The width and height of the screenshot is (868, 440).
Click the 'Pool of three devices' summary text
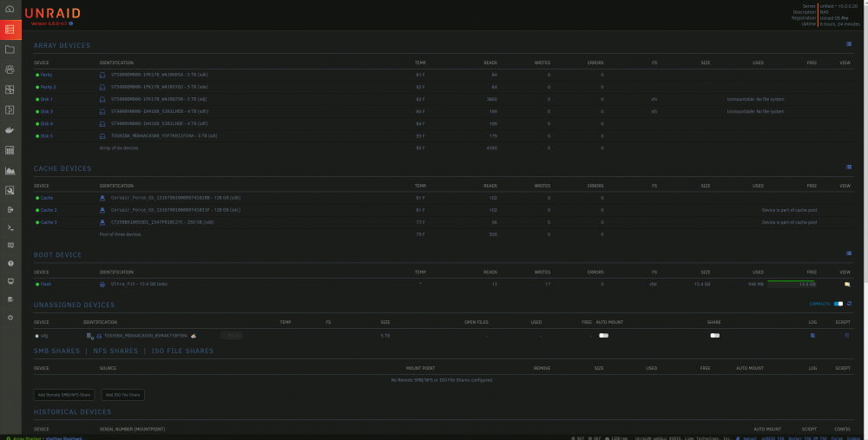pyautogui.click(x=120, y=234)
